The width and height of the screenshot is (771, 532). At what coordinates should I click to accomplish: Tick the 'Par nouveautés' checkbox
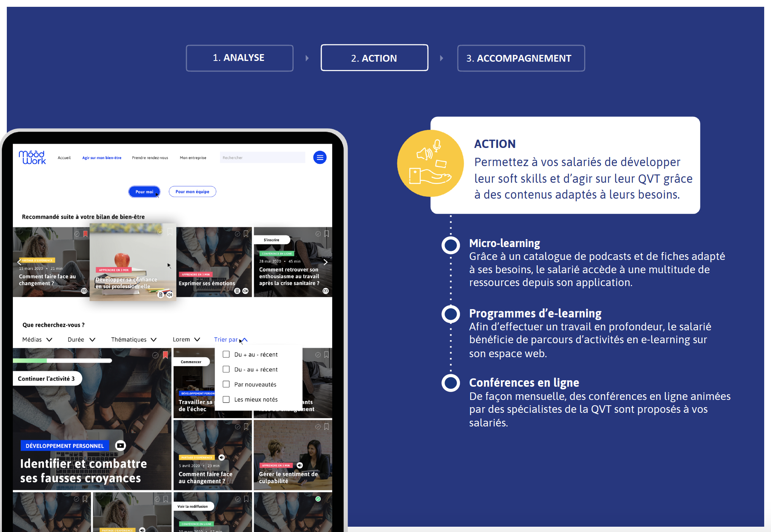pyautogui.click(x=226, y=384)
